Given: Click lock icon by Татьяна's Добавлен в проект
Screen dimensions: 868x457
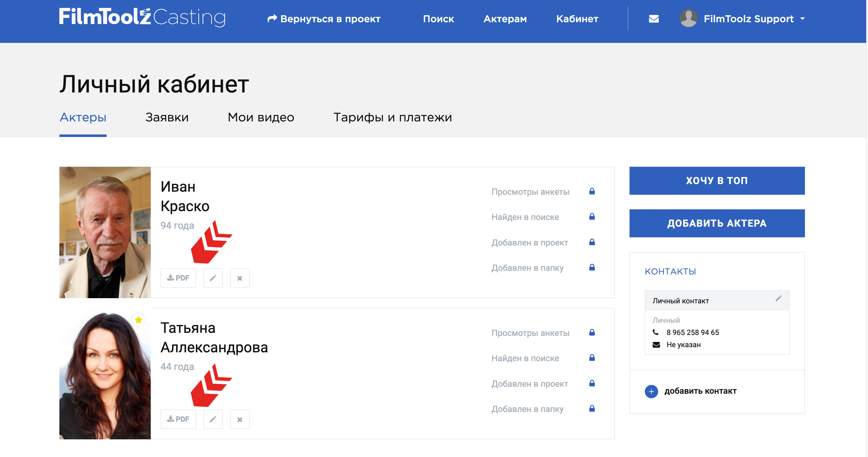Looking at the screenshot, I should coord(592,383).
